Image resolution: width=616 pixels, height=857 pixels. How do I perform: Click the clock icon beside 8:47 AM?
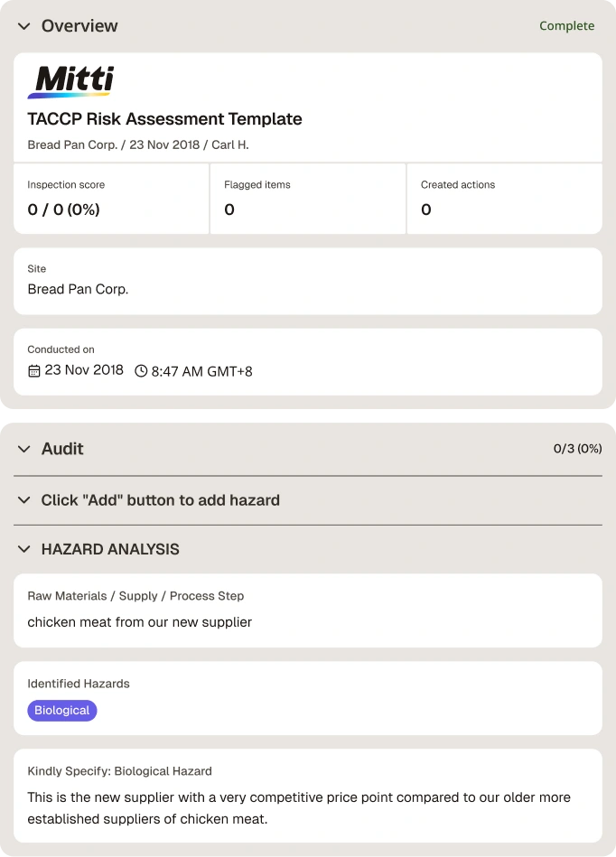coord(141,371)
